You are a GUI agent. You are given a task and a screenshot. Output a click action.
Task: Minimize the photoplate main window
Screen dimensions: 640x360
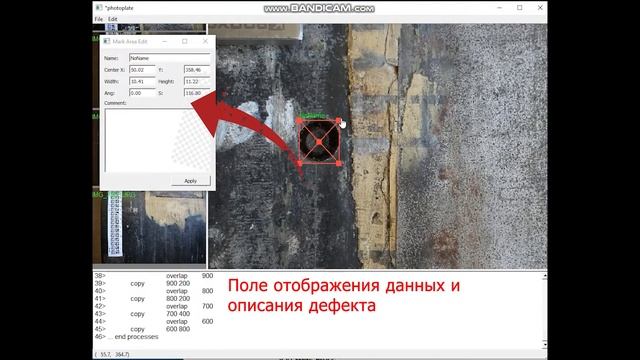500,8
